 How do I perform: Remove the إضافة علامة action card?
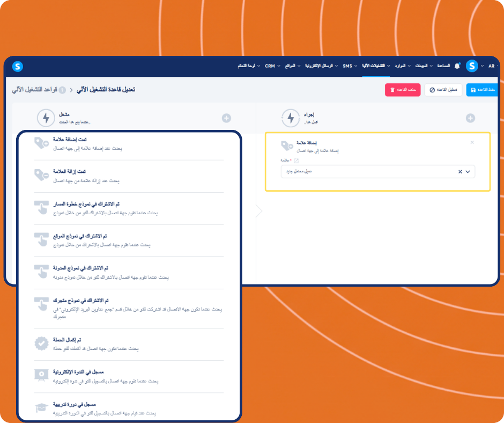(472, 142)
